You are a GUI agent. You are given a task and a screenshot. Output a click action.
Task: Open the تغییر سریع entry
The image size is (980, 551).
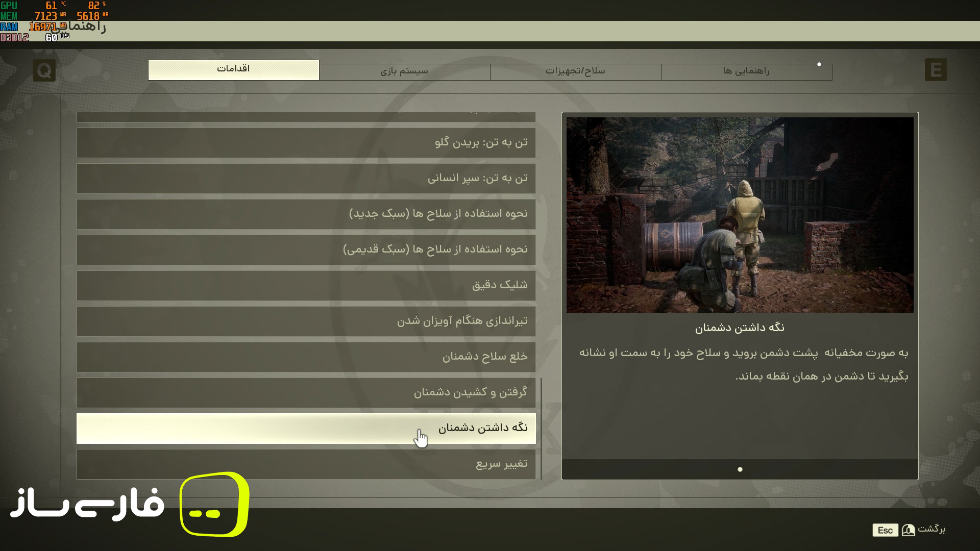tap(306, 464)
